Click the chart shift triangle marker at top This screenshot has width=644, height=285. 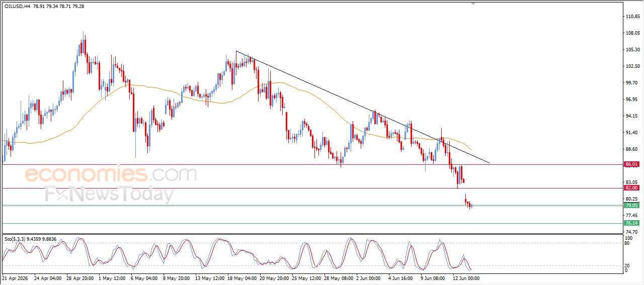point(473,4)
